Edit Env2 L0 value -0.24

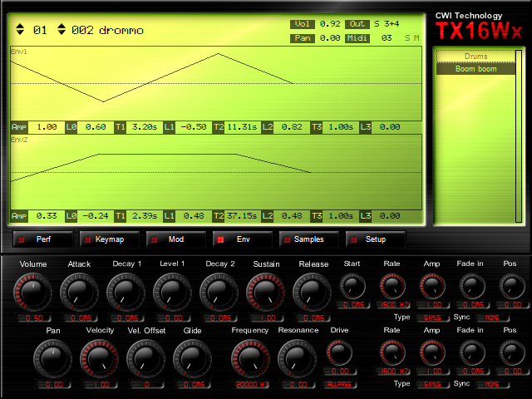coord(96,216)
